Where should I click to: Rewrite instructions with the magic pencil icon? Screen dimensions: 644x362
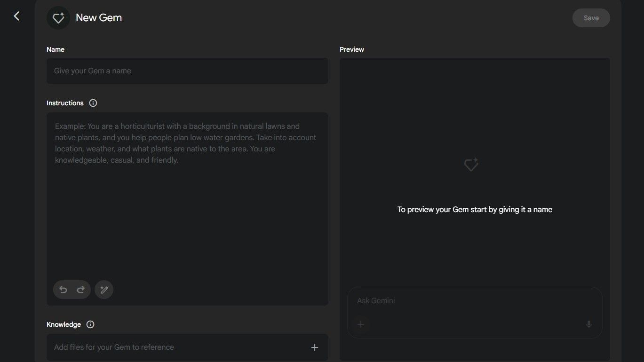[x=104, y=290]
